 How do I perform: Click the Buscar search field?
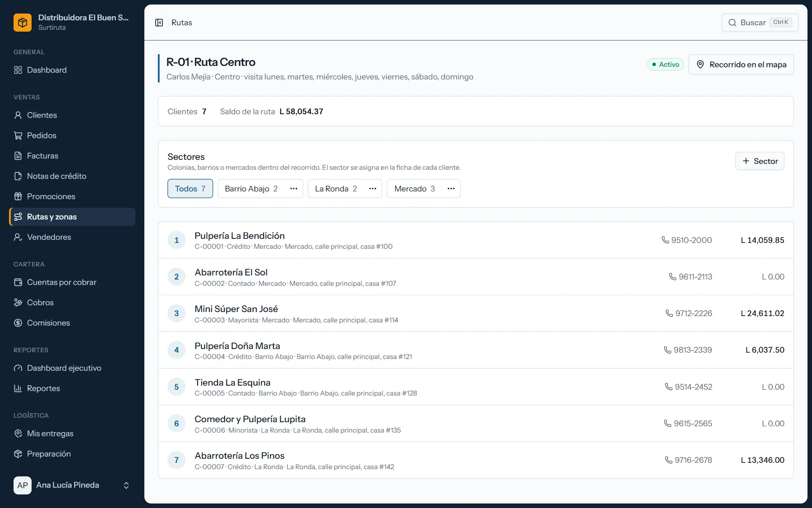(x=760, y=23)
